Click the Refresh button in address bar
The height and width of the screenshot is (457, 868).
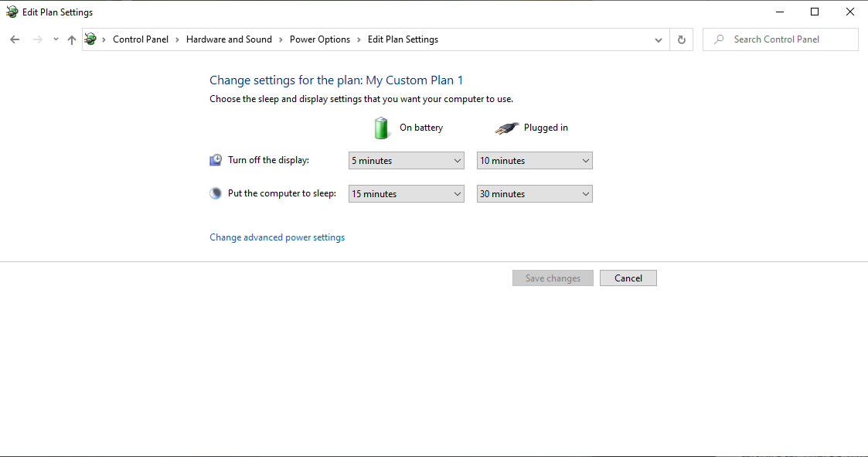coord(681,39)
